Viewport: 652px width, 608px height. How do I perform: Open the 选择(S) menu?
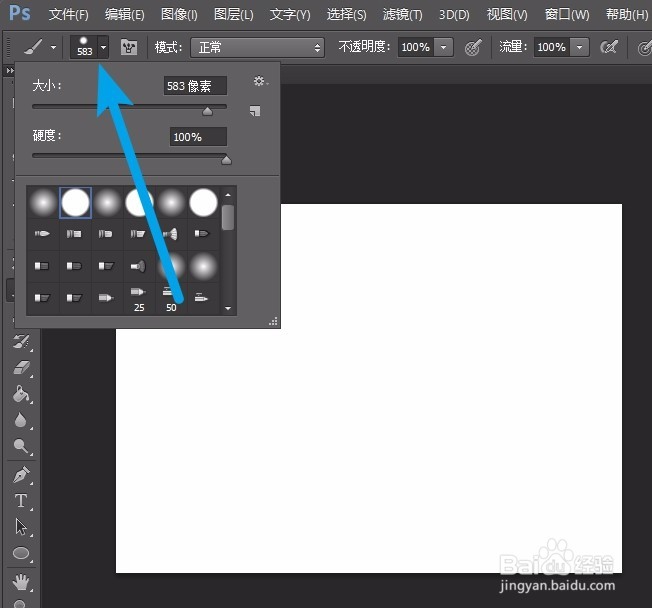coord(346,15)
